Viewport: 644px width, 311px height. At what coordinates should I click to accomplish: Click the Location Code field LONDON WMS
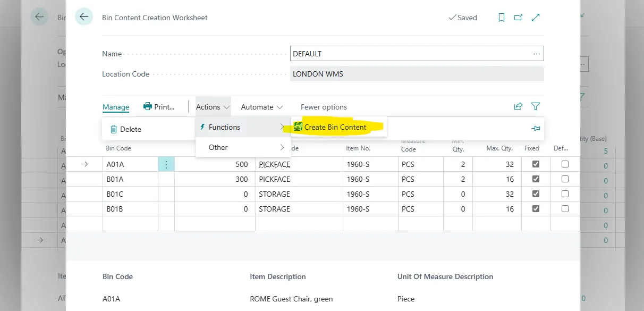(417, 74)
